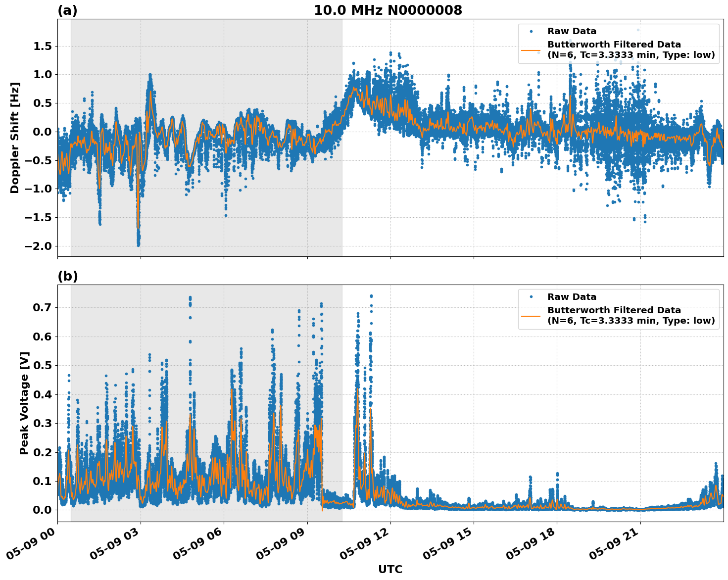
Task: Click the Butterworth Filtered Data entry in bottom legend
Action: [x=631, y=315]
